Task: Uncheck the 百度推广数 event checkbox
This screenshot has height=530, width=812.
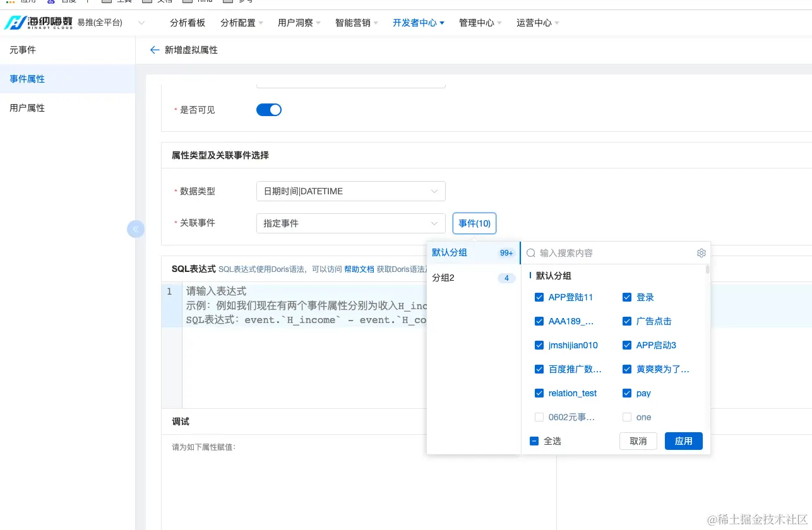Action: pos(539,369)
